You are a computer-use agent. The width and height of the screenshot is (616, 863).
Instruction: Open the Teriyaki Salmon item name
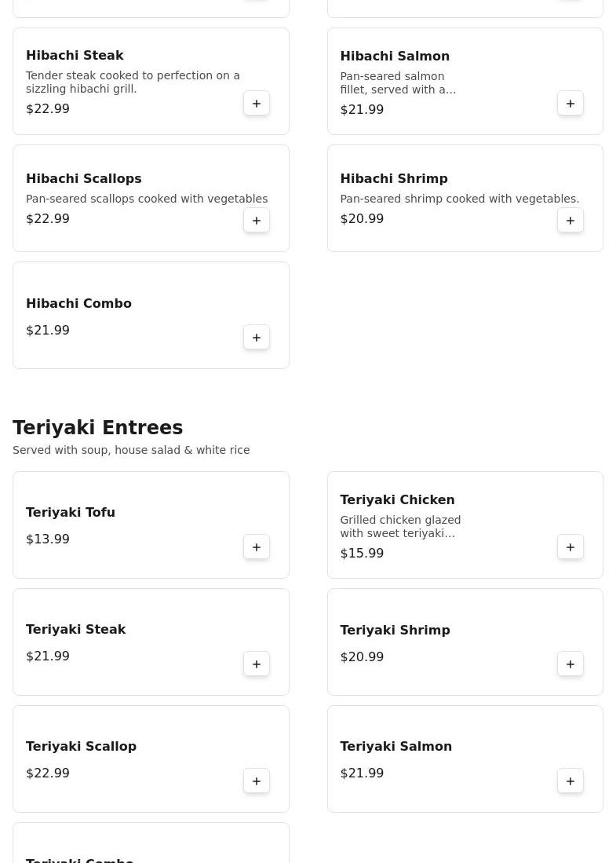click(395, 747)
